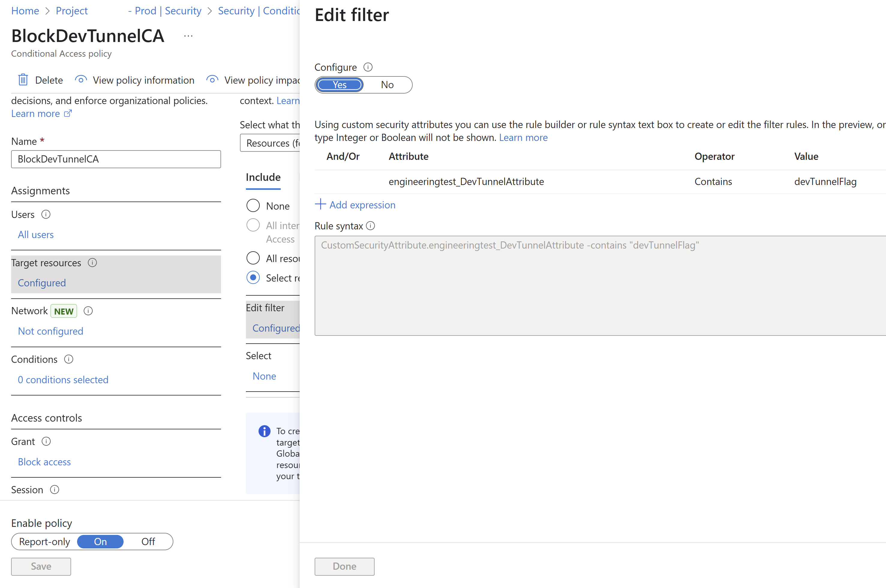The image size is (886, 588).
Task: Open the Resources dropdown selector
Action: (270, 143)
